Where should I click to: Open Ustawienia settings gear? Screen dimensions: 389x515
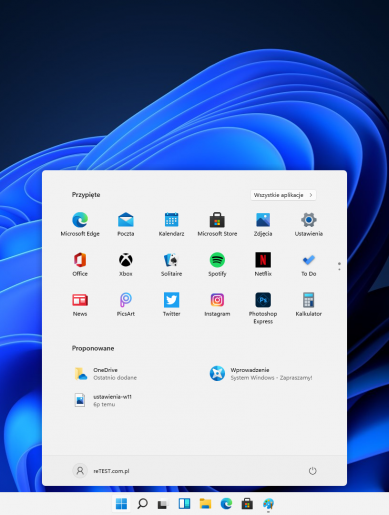[x=309, y=224]
